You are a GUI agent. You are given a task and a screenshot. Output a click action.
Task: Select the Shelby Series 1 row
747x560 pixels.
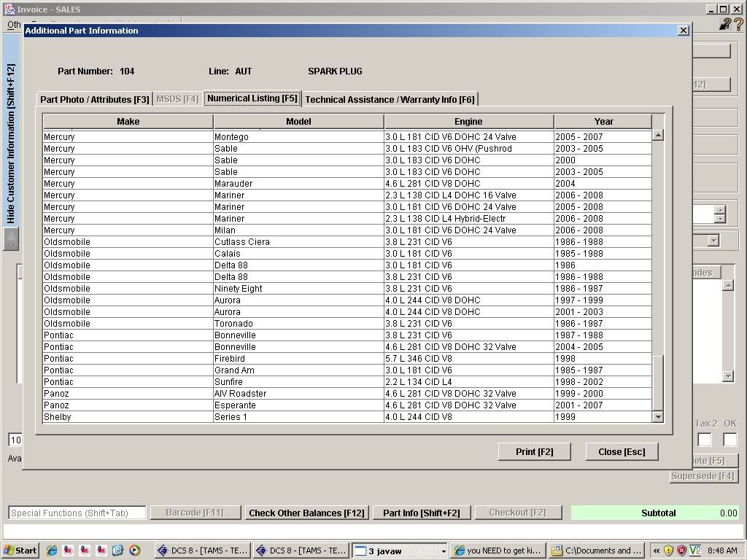347,416
